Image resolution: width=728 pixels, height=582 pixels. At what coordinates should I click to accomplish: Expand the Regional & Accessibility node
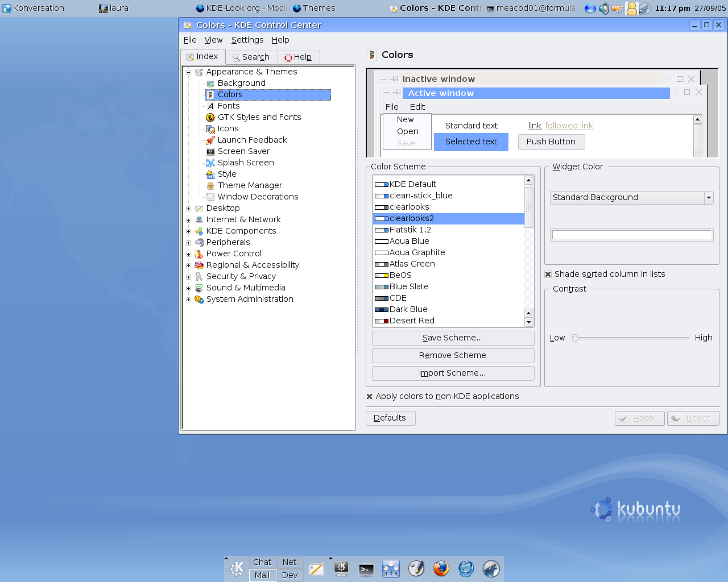(189, 265)
